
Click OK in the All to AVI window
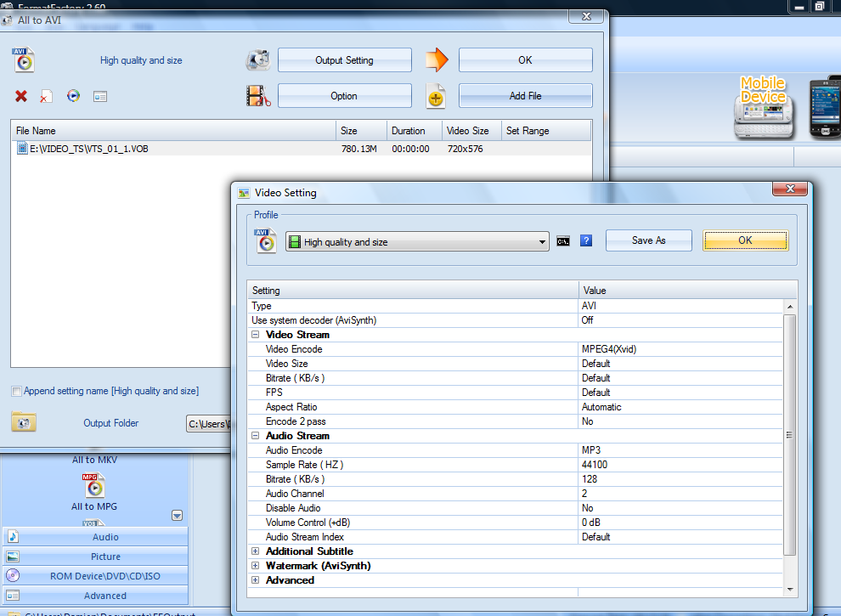[525, 60]
